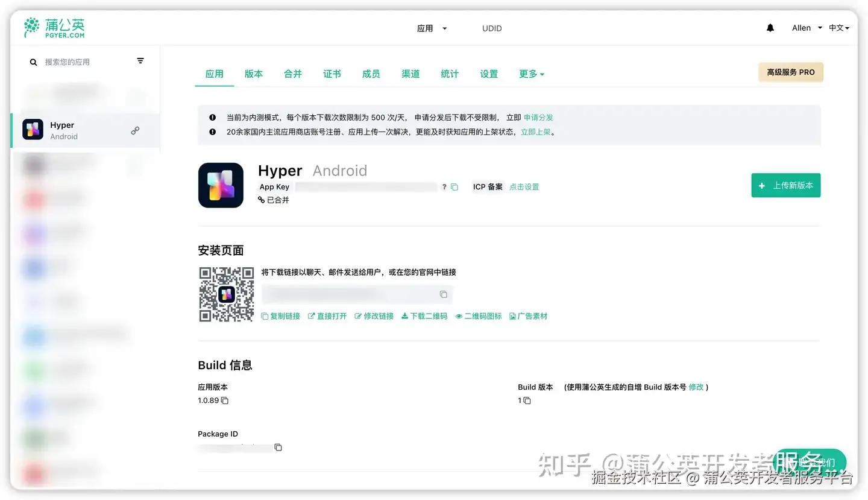This screenshot has width=868, height=500.
Task: Copy the app version 1.0.89
Action: (225, 400)
